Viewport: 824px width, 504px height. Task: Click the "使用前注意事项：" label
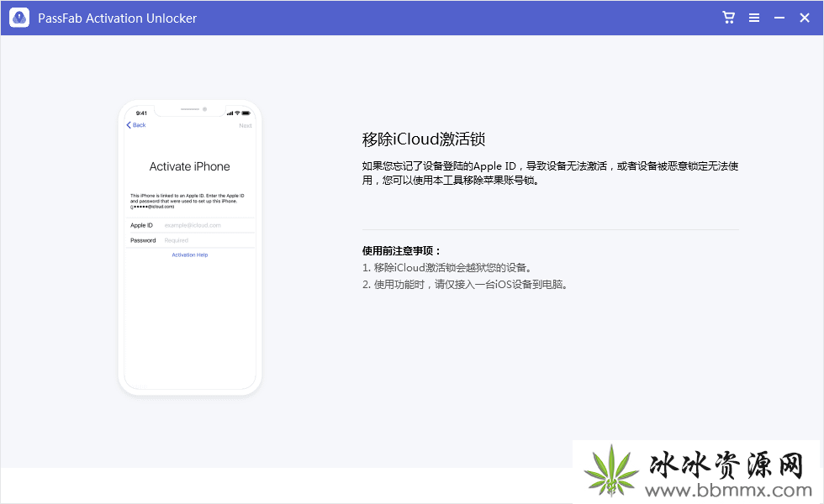(402, 251)
